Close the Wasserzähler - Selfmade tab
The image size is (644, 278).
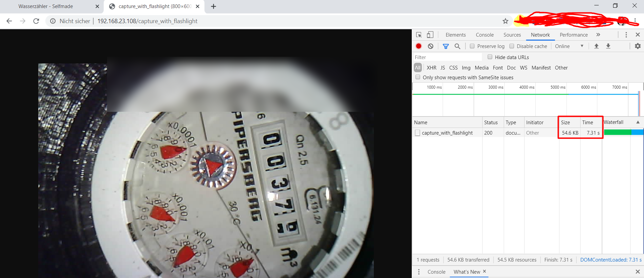point(97,6)
